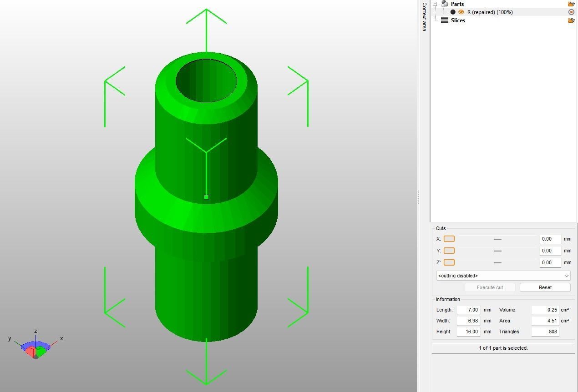This screenshot has height=392, width=578.
Task: Open the cutting disabled dropdown
Action: click(x=503, y=276)
